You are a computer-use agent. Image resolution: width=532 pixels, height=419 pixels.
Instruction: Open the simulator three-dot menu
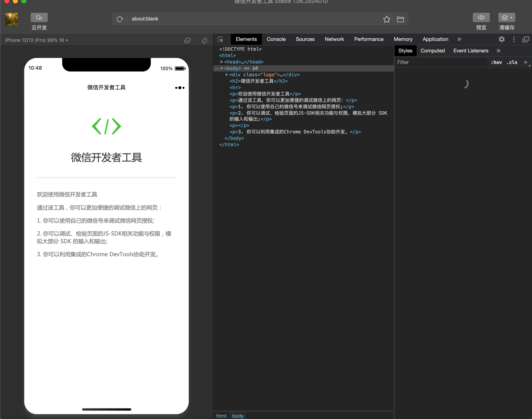[180, 88]
